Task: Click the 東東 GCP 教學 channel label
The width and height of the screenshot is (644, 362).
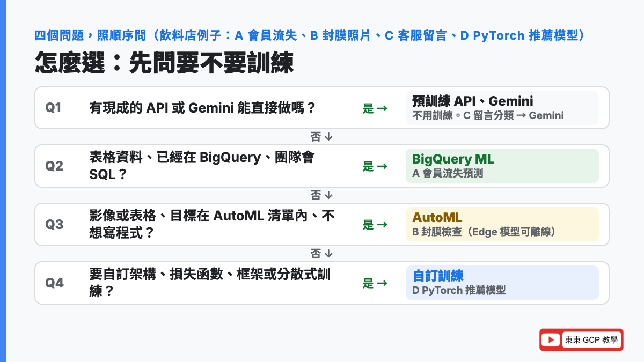Action: (x=591, y=340)
